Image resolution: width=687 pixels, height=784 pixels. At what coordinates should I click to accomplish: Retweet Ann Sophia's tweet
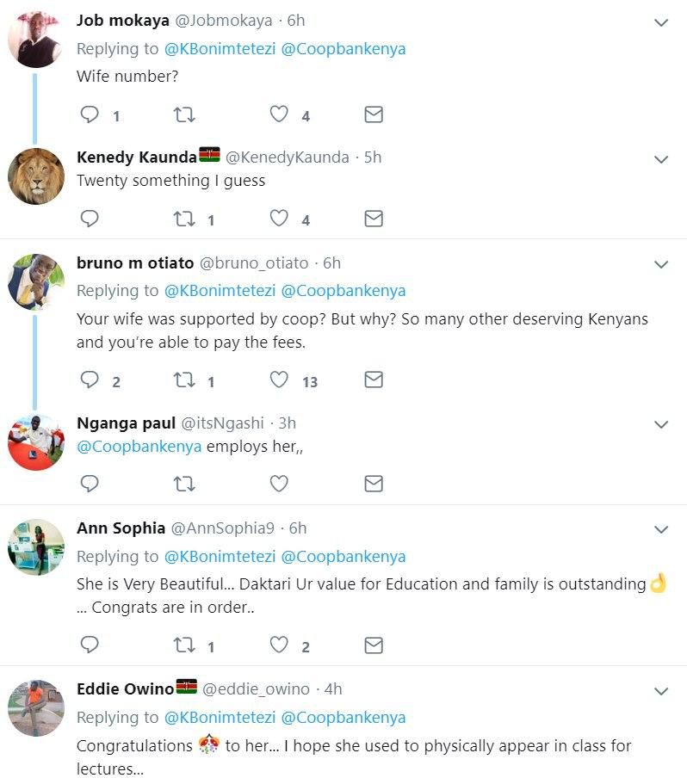[x=184, y=645]
